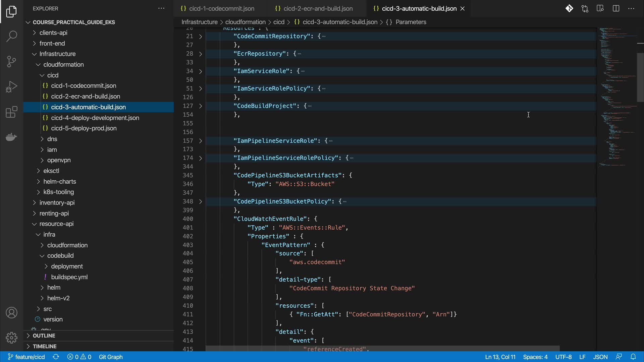This screenshot has width=644, height=362.
Task: Open the Run and Debug view
Action: 11,87
